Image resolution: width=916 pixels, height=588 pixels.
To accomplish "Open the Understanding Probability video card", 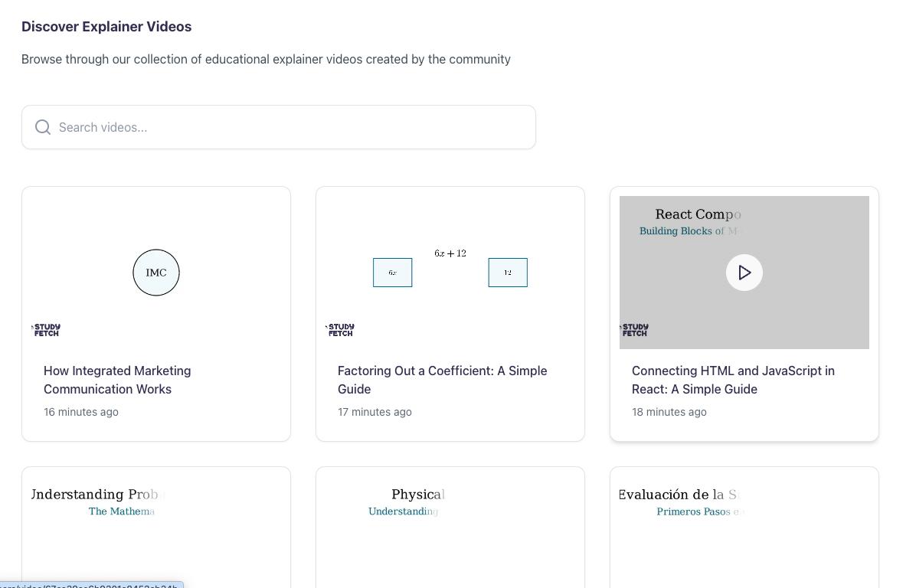I will pos(156,527).
